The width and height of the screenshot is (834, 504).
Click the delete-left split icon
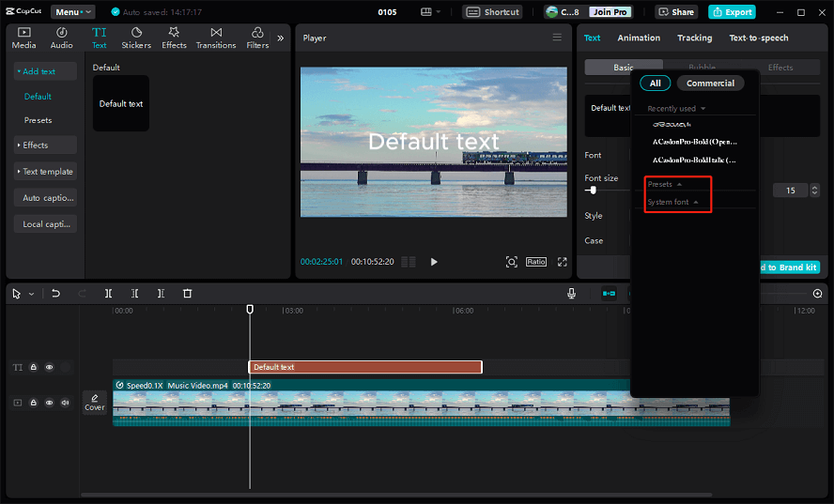134,294
